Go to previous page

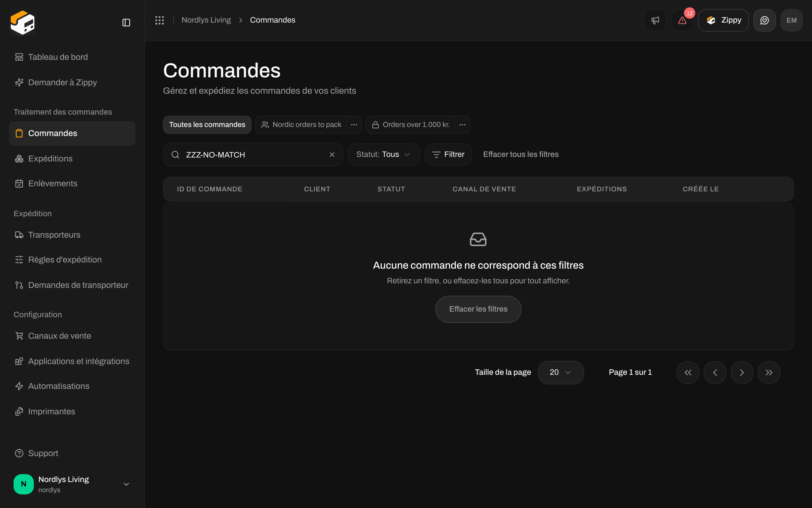[715, 372]
